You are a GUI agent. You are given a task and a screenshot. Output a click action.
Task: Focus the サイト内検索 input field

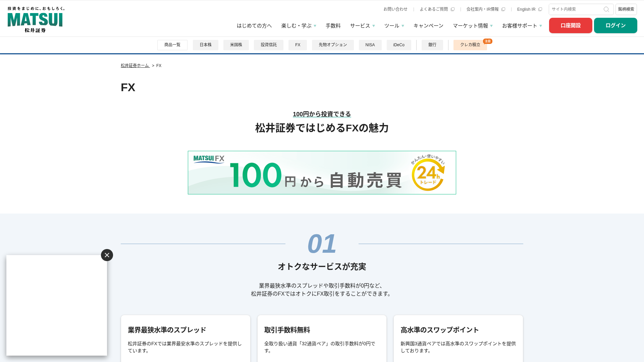(576, 9)
